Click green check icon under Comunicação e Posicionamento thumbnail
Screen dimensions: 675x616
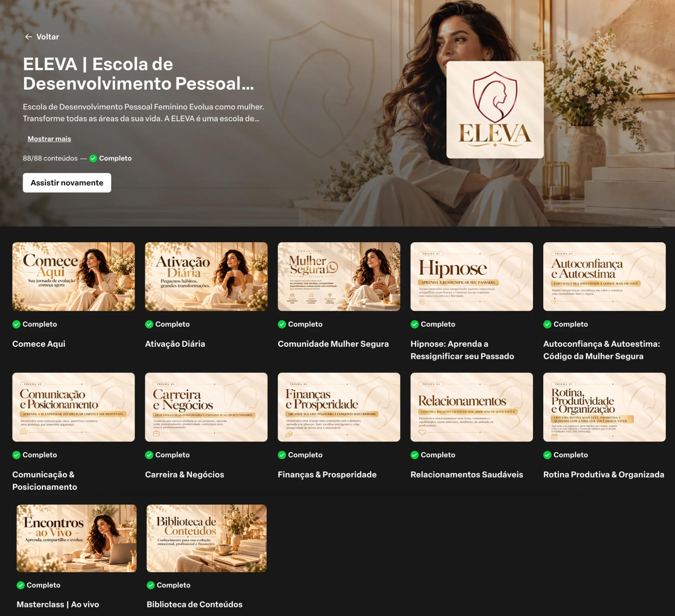17,455
